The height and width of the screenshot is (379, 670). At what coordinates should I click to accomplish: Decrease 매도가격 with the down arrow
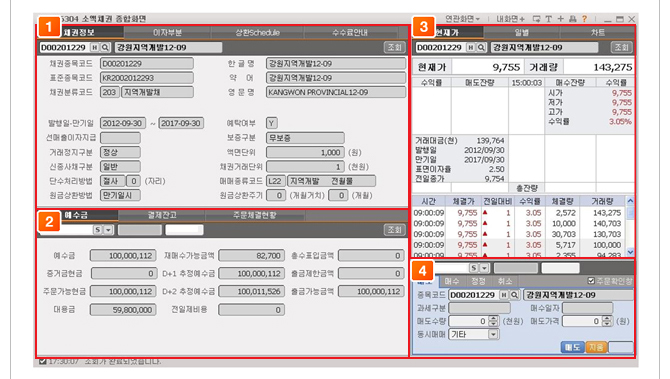(x=607, y=324)
